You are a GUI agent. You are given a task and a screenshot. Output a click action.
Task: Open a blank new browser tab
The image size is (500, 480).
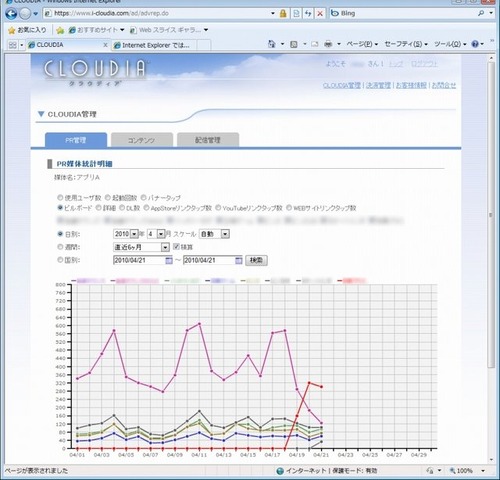click(x=204, y=45)
